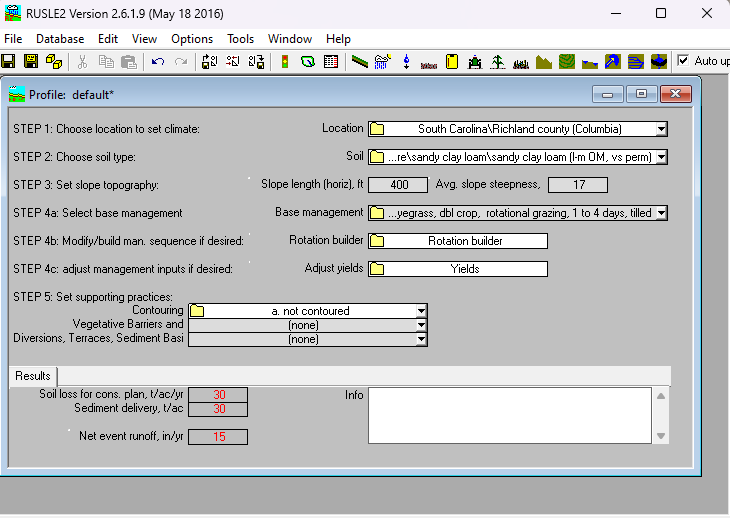Click the Sediment delivery value 30
This screenshot has width=730, height=518.
[218, 409]
